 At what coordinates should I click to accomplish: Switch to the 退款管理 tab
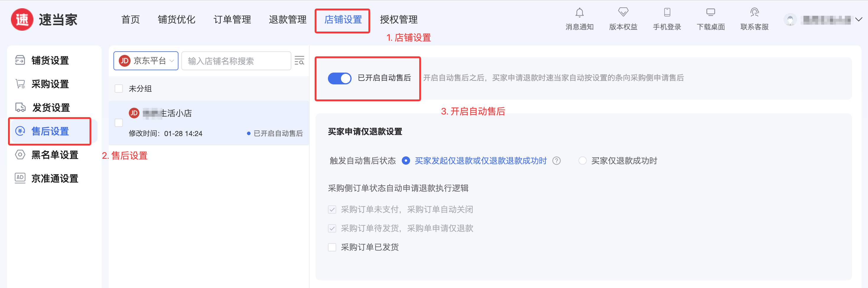[x=287, y=19]
